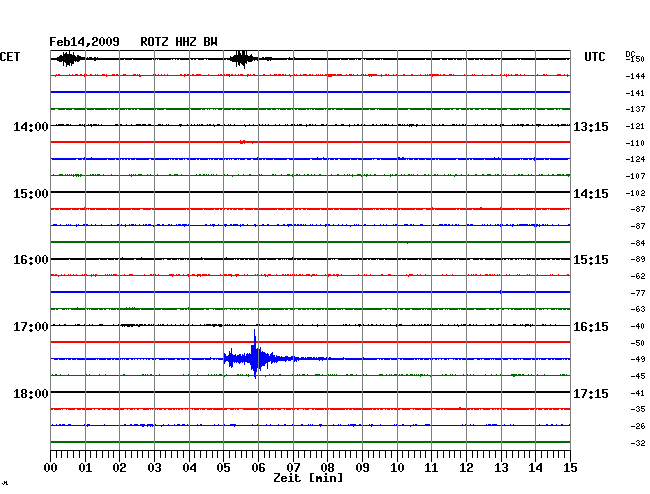Select the 17:00 CET time label
650x494 pixels.
coord(31,327)
